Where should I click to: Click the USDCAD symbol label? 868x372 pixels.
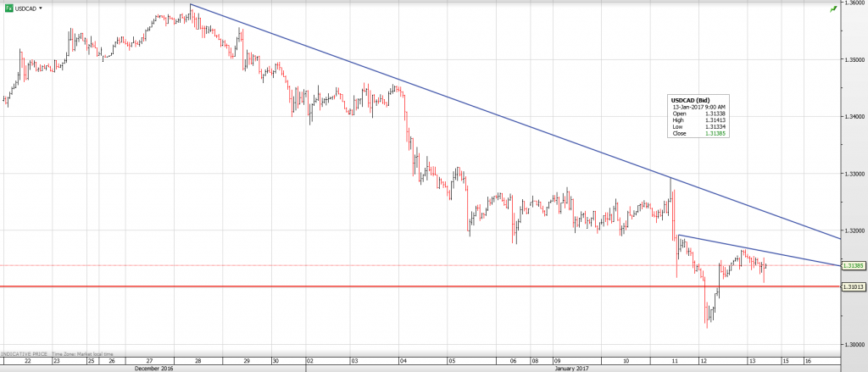coord(26,8)
